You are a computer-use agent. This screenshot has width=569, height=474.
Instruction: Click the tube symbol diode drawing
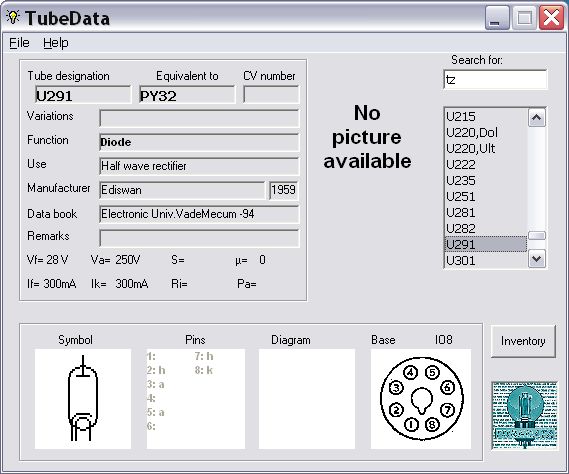point(83,399)
